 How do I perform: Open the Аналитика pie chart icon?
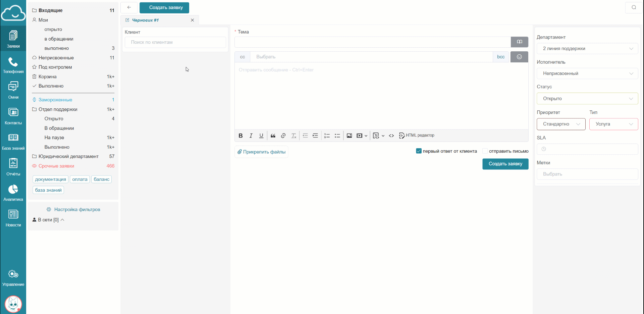pyautogui.click(x=13, y=193)
